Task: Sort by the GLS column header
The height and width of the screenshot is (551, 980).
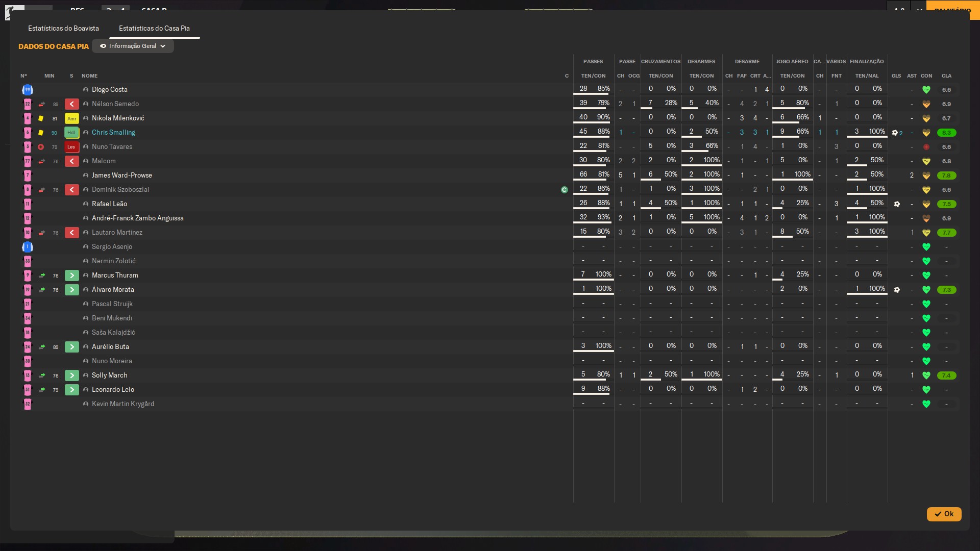Action: click(896, 76)
